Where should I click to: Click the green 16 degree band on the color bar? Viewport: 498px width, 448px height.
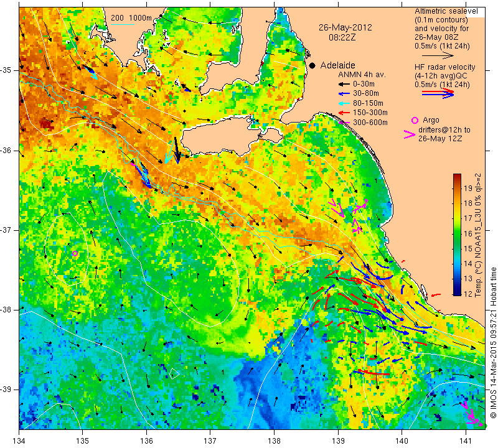(457, 234)
